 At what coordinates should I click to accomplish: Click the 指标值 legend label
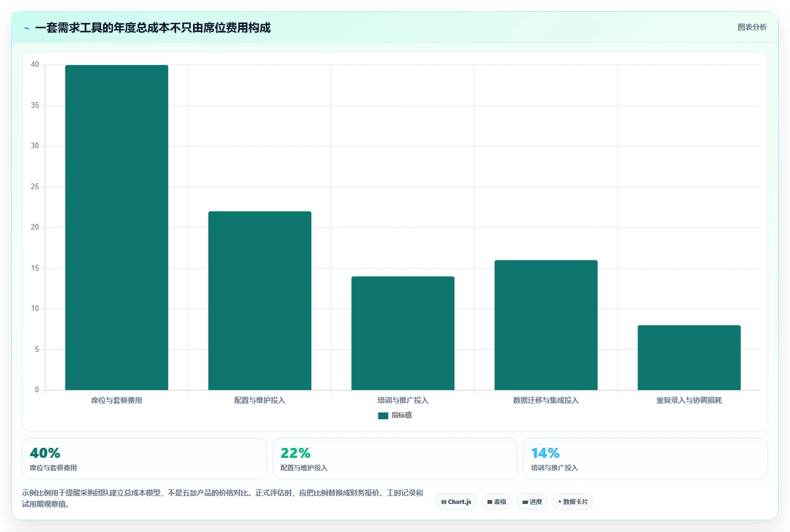pos(402,415)
